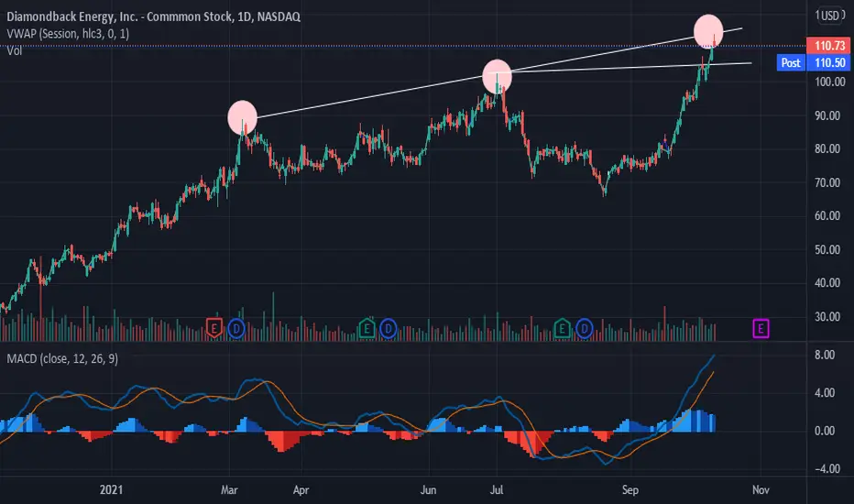854x504 pixels.
Task: Open the USD currency selector
Action: (x=830, y=16)
